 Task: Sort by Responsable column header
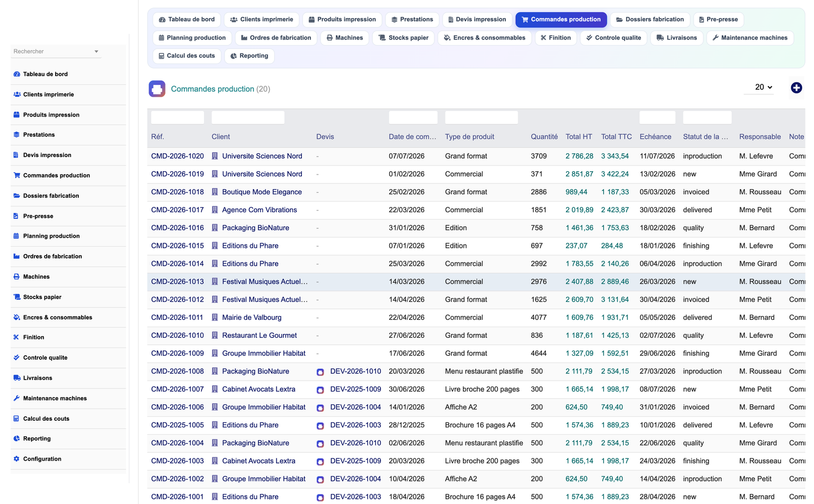760,137
